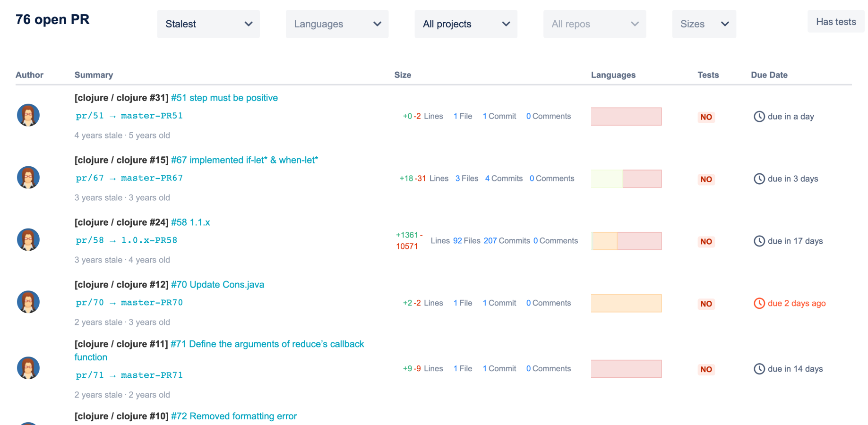Click the clock icon next to "due in 17 days"
This screenshot has height=425, width=868.
tap(759, 241)
